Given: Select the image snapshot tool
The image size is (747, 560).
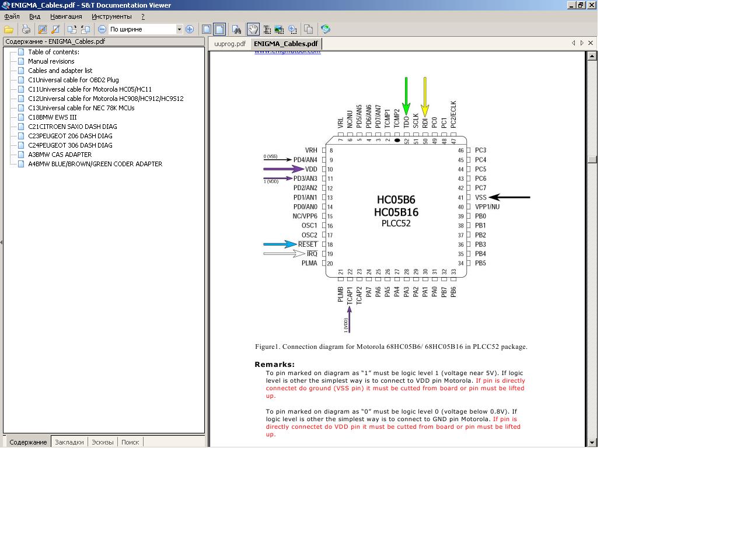Looking at the screenshot, I should click(279, 29).
